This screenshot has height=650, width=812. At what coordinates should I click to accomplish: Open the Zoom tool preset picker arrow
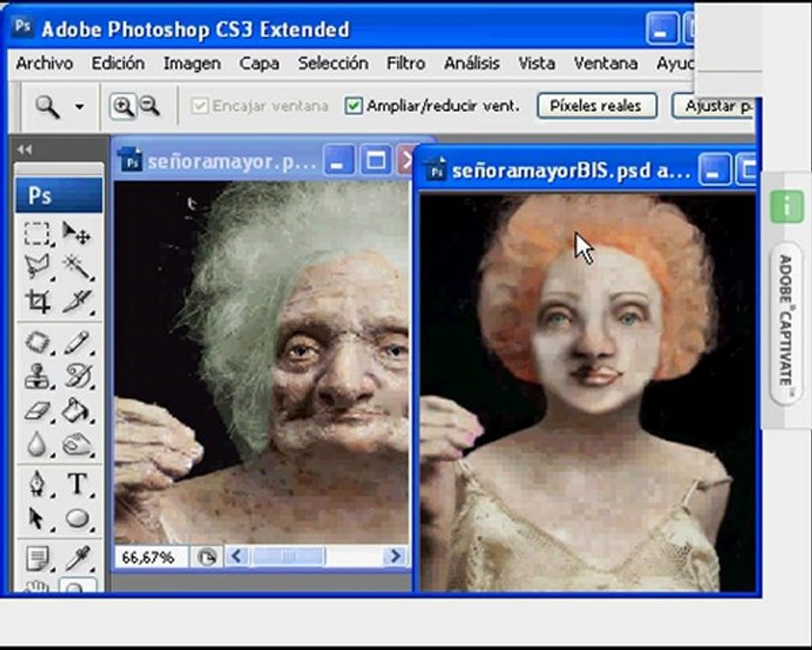click(79, 107)
